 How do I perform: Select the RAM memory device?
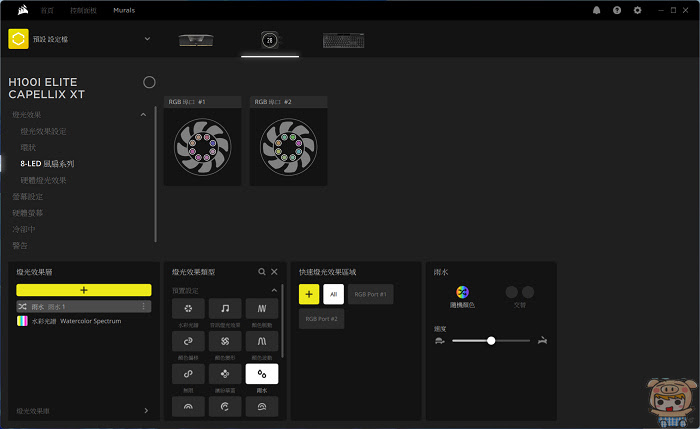coord(196,40)
